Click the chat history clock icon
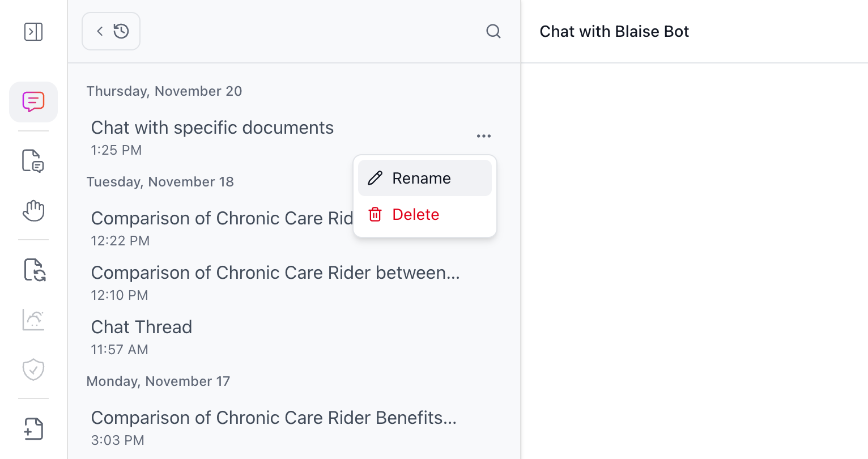Image resolution: width=868 pixels, height=459 pixels. [x=122, y=31]
